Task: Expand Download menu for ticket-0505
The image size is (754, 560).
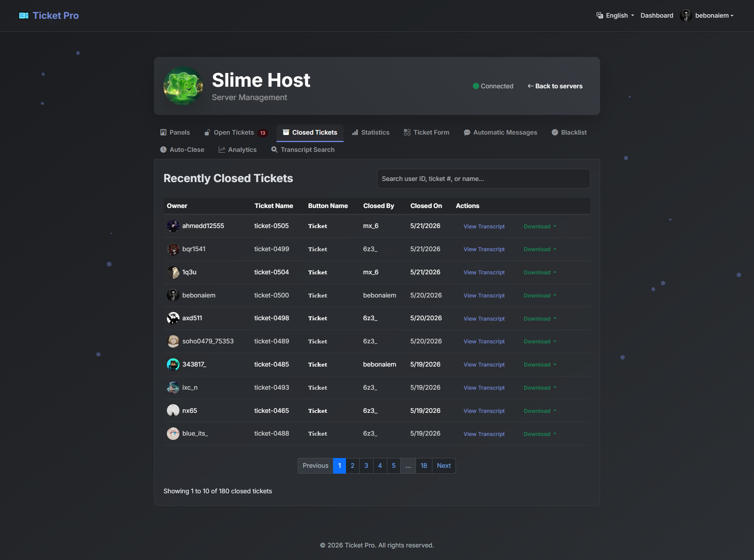Action: 540,226
